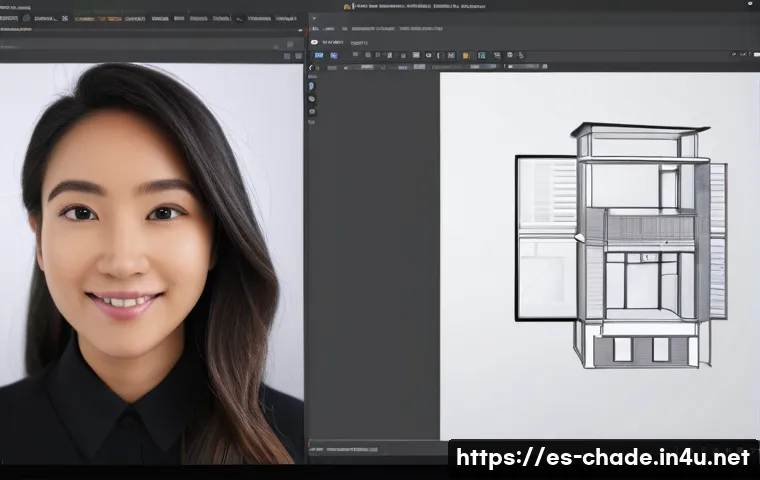
Task: Click the orange highlighted item in left menu bar
Action: [114, 19]
